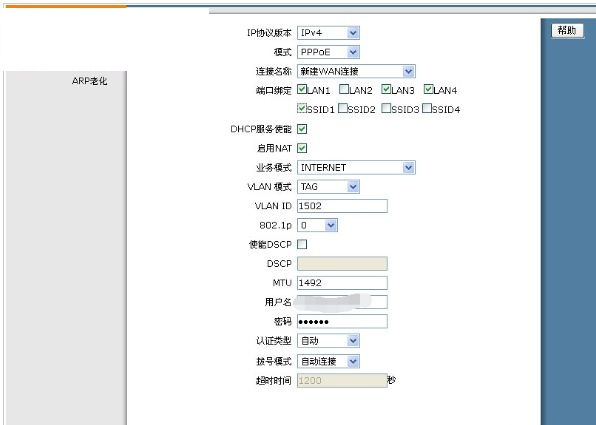Click the MTU input field

(x=342, y=283)
